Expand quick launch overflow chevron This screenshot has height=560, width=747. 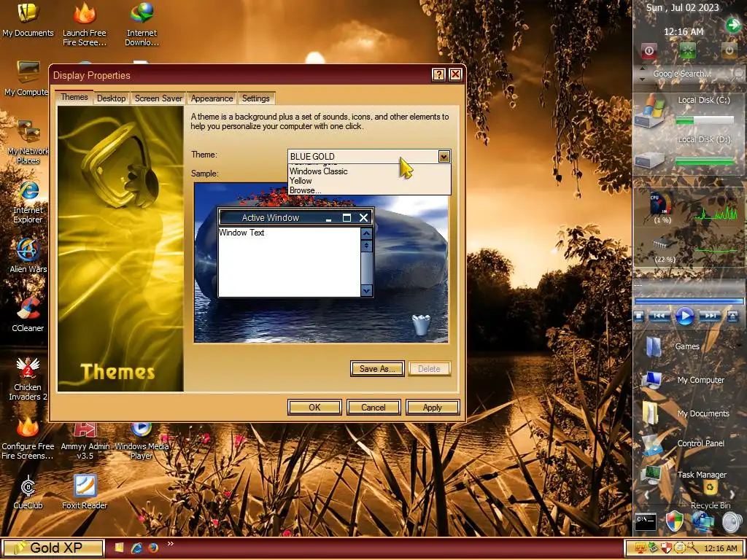(171, 544)
